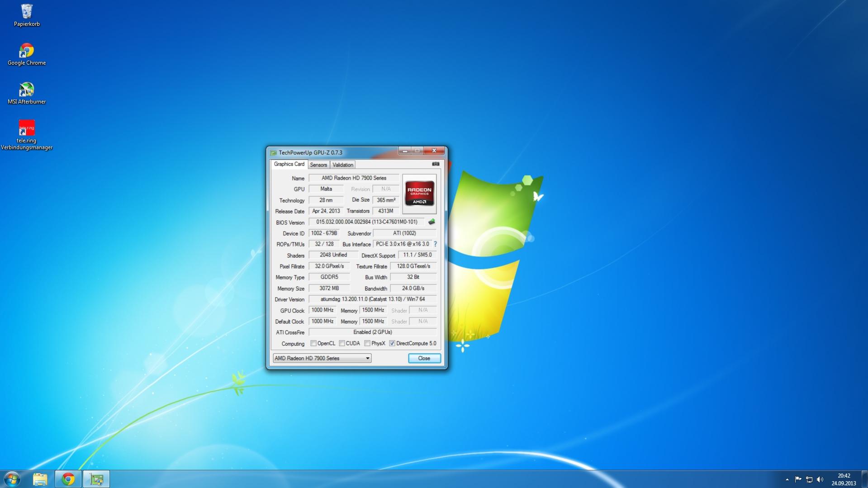Switch to the Sensors tab
The image size is (868, 488).
click(318, 165)
